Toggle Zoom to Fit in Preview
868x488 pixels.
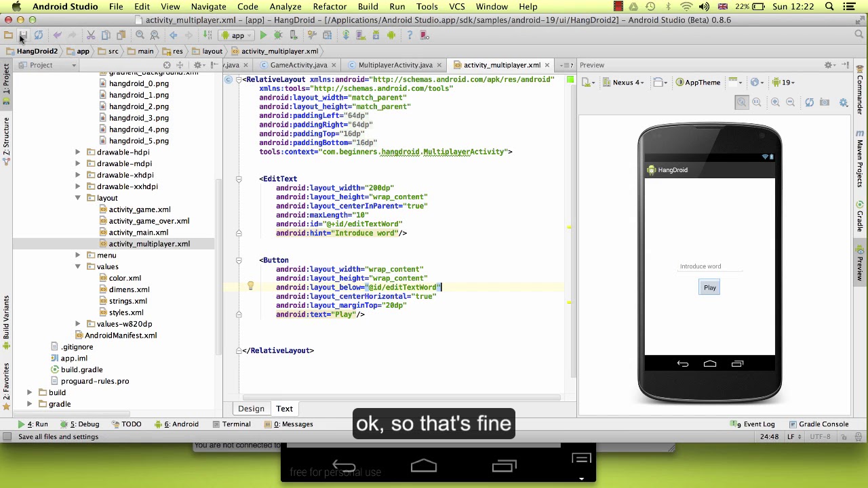point(742,102)
